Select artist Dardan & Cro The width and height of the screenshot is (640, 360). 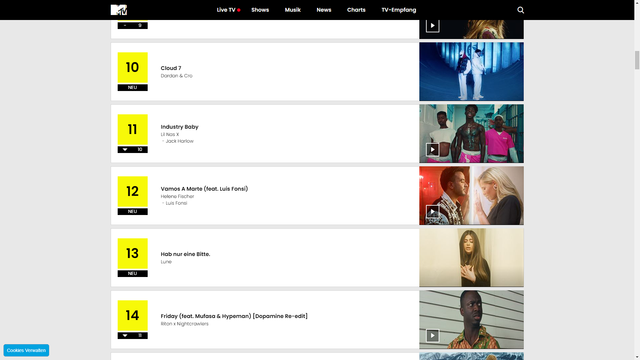tap(176, 76)
